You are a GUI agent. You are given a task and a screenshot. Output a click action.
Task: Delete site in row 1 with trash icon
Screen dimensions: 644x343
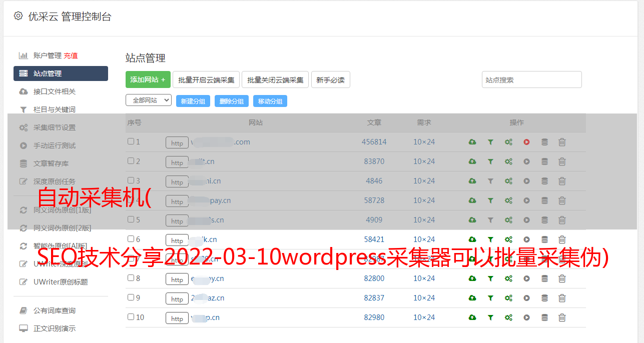tap(562, 142)
